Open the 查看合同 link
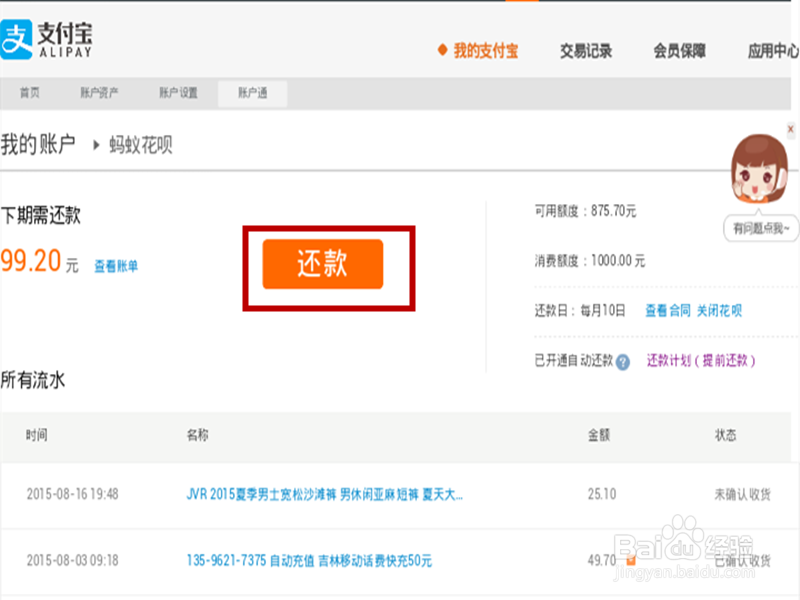The height and width of the screenshot is (600, 800). pos(667,311)
